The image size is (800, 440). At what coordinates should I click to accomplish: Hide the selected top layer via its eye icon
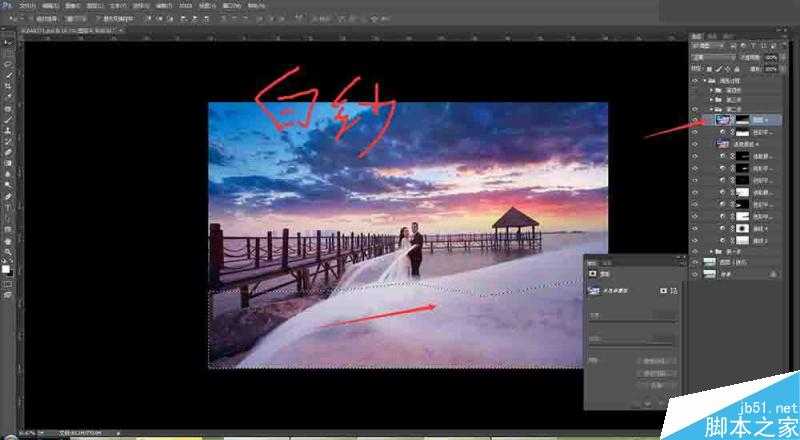click(694, 117)
